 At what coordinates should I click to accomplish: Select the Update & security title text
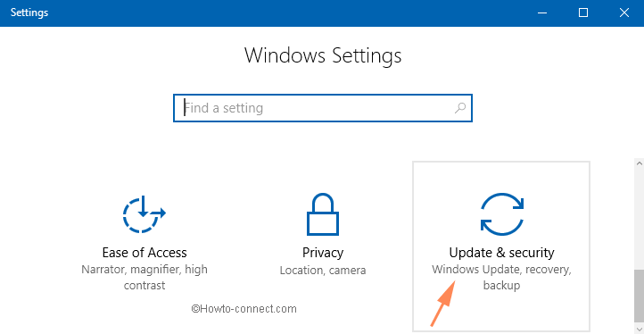pos(501,253)
